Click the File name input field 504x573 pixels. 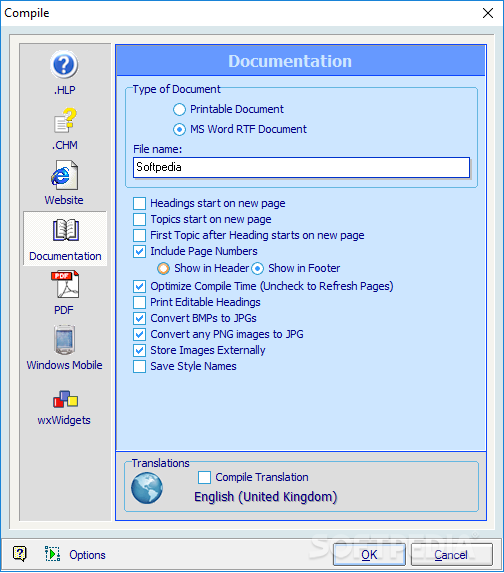(x=301, y=168)
